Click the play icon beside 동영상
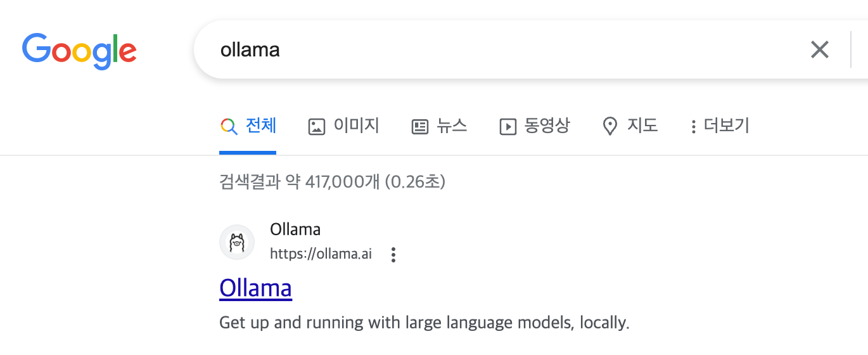Viewport: 868px width, 355px height. coord(507,127)
